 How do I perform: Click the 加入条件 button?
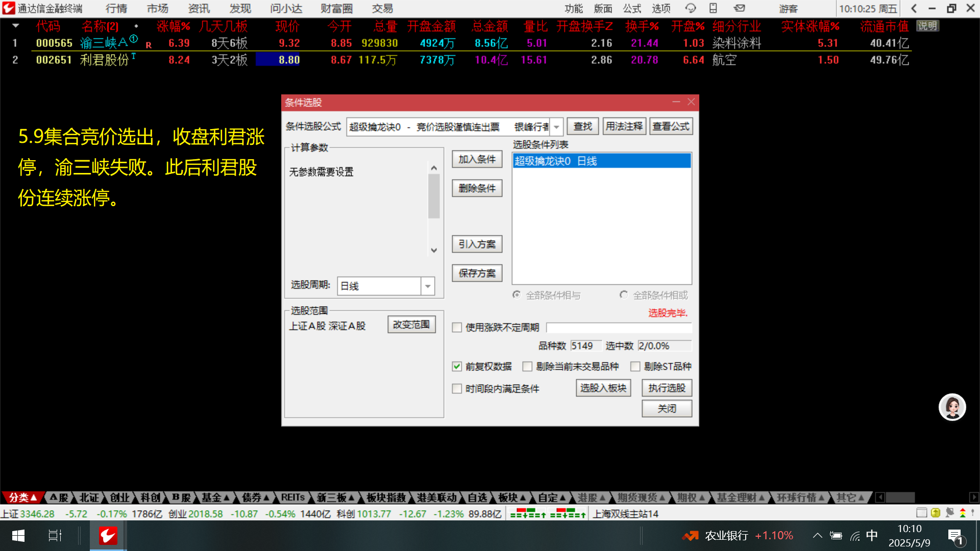pyautogui.click(x=477, y=159)
